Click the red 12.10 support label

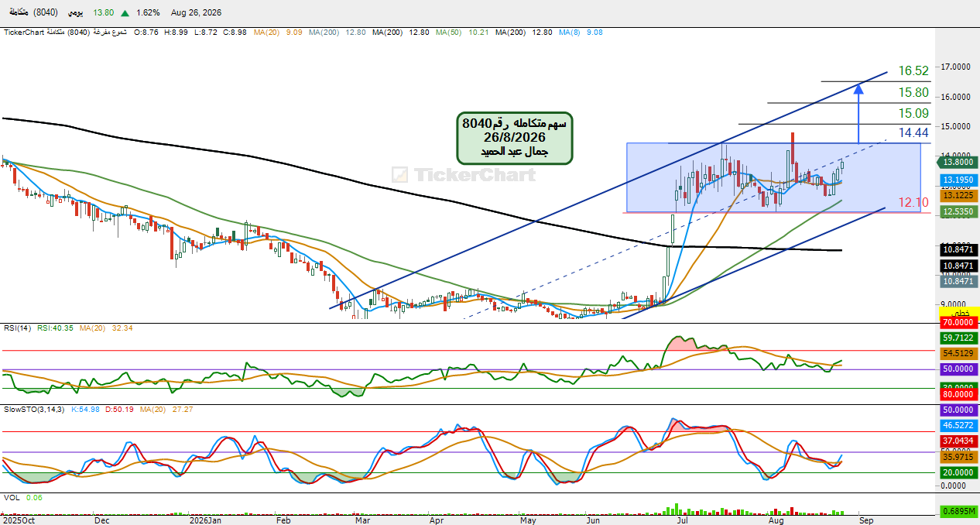tap(913, 203)
